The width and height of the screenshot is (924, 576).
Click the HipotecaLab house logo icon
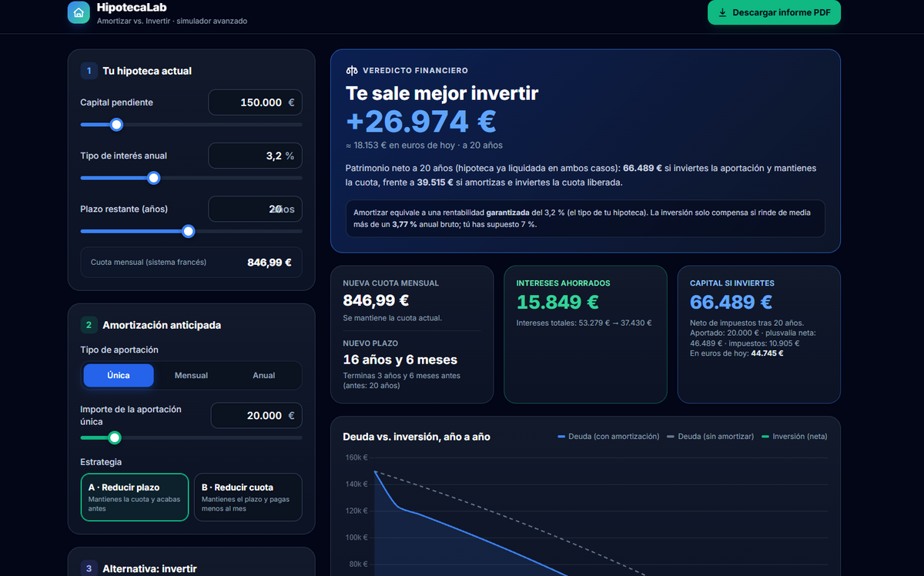pos(79,12)
